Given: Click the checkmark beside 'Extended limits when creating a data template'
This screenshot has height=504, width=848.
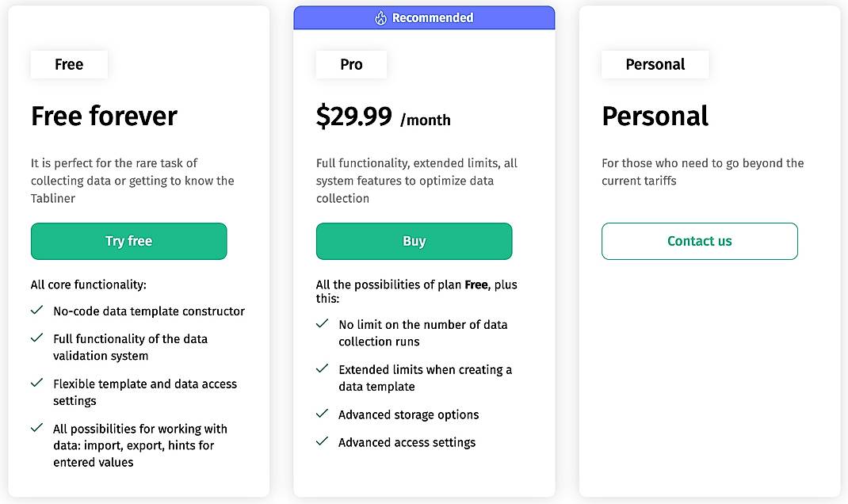Looking at the screenshot, I should (x=323, y=368).
